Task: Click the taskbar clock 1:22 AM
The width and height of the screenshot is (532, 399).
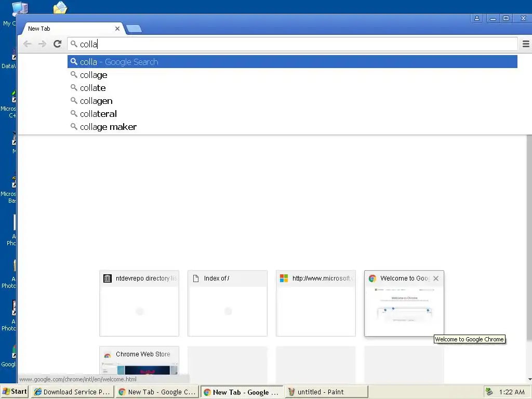Action: [x=512, y=392]
